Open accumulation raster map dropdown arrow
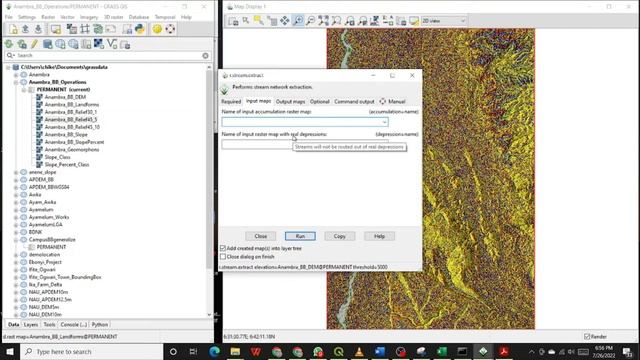 384,122
